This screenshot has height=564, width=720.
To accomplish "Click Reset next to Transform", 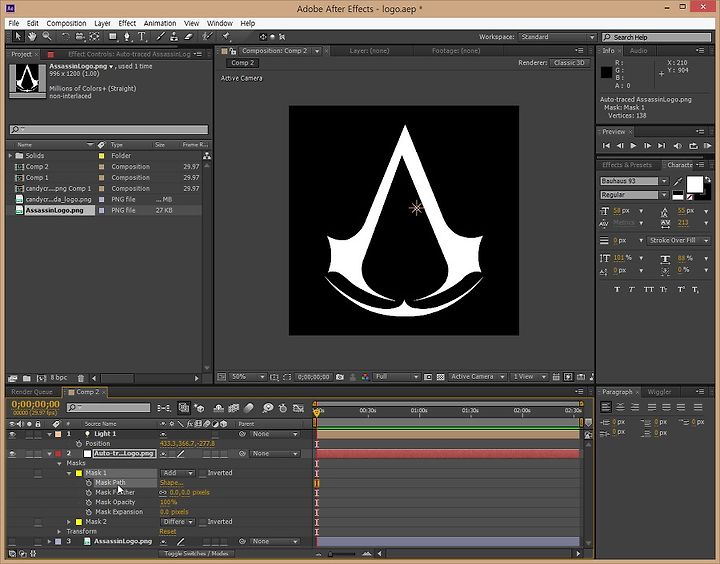I will (x=168, y=531).
